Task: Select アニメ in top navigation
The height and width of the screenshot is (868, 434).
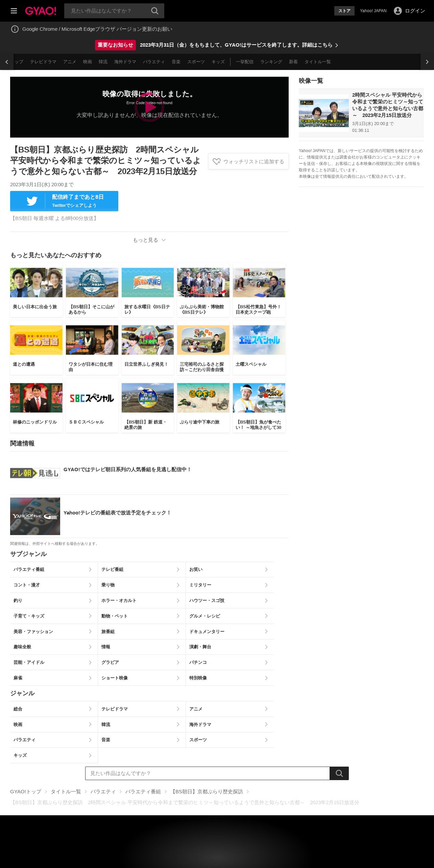Action: coord(70,62)
